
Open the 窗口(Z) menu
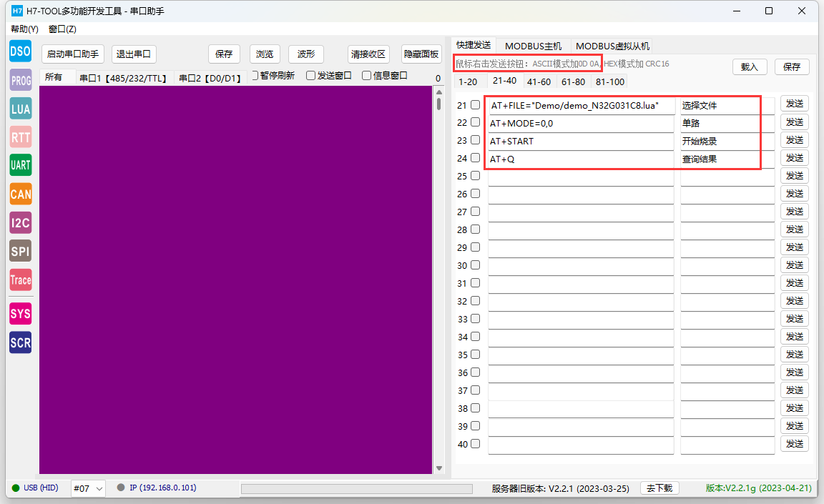pyautogui.click(x=62, y=29)
